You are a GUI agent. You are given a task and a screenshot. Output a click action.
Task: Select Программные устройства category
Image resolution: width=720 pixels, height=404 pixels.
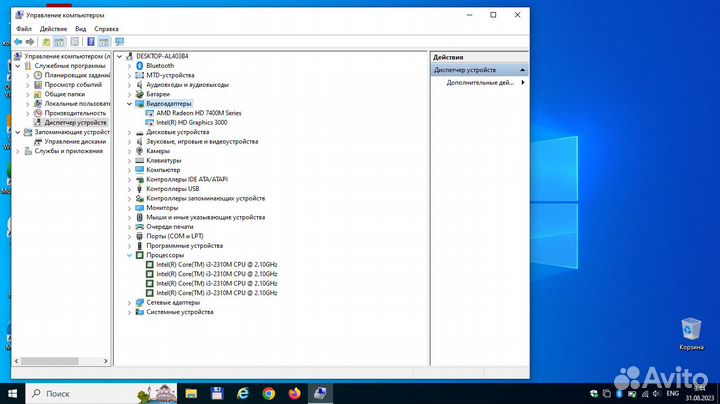(185, 246)
